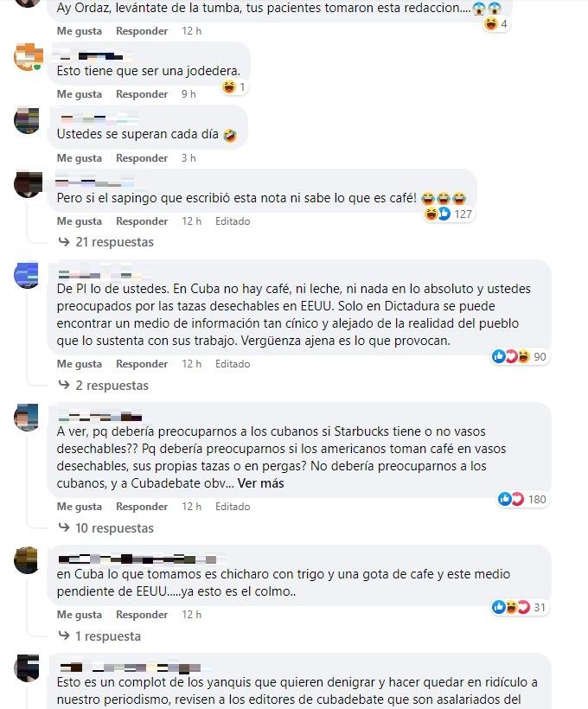The height and width of the screenshot is (709, 588).
Task: Like the 'Ustedes se superan cada día' comment
Action: [80, 158]
